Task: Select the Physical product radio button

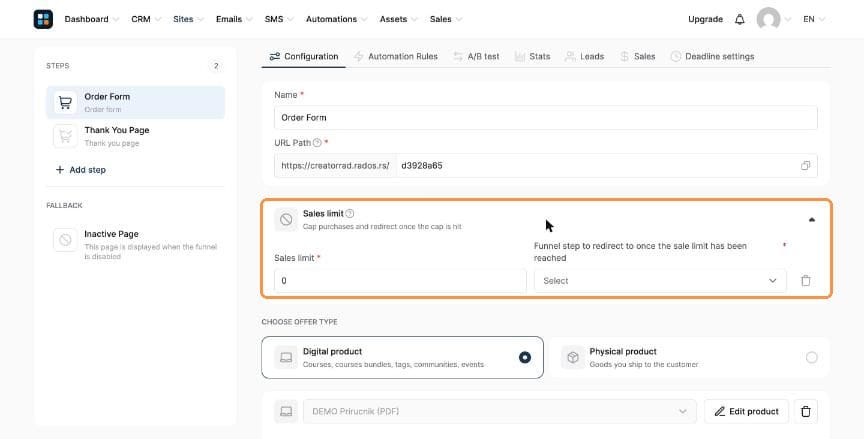Action: tap(812, 357)
